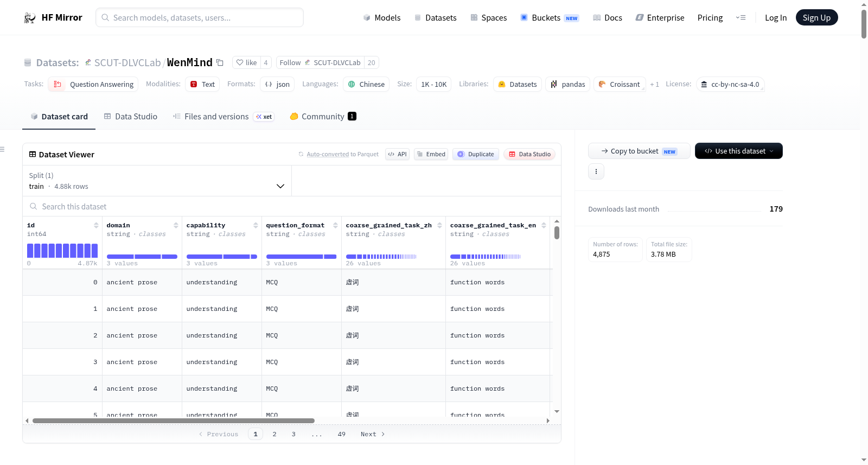Open Docs in the navigation
The image size is (868, 465).
pyautogui.click(x=608, y=18)
